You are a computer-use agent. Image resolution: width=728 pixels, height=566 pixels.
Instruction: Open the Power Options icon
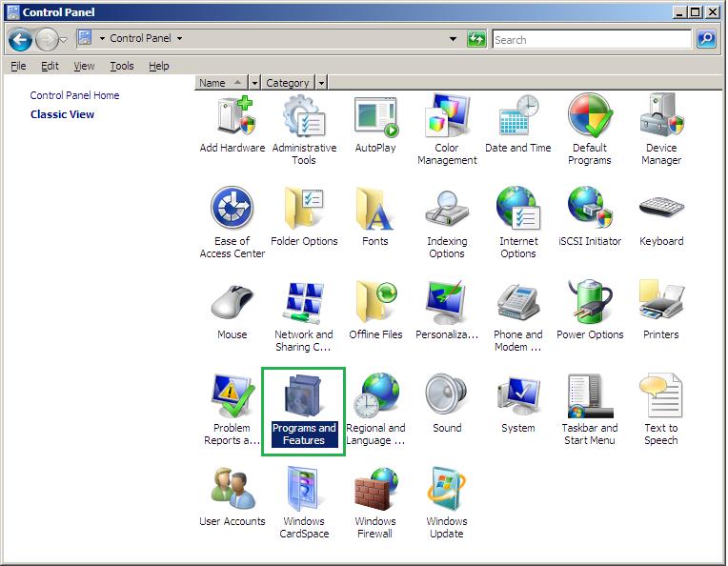[590, 304]
